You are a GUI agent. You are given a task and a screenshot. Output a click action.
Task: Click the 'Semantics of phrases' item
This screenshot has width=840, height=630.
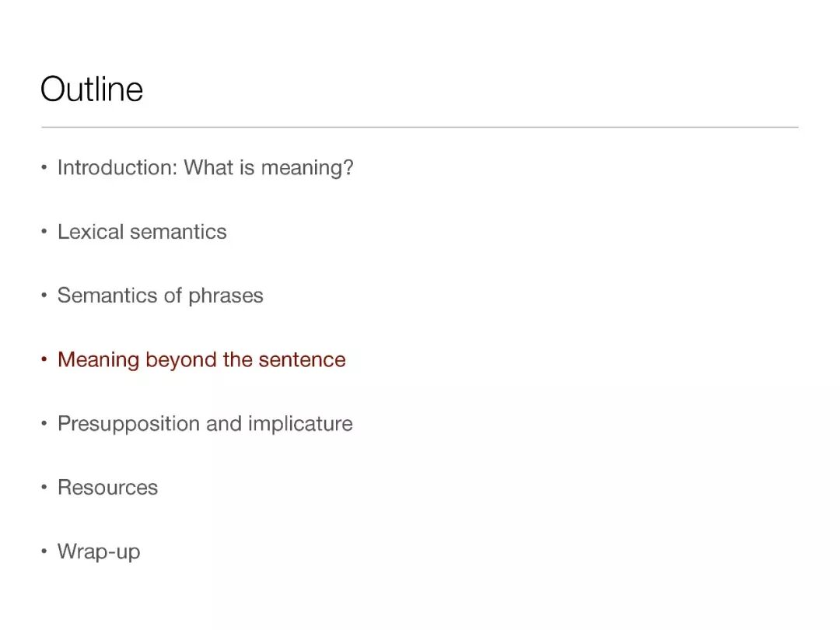tap(160, 296)
